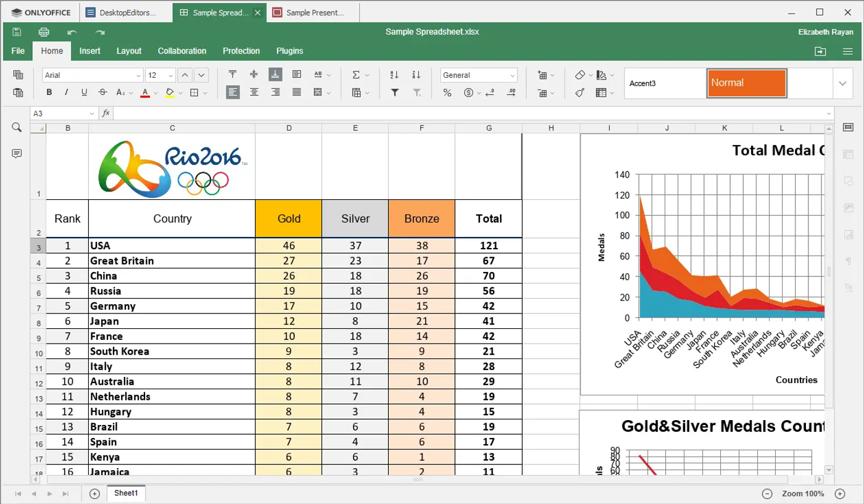Image resolution: width=864 pixels, height=504 pixels.
Task: Open the number format dropdown showing General
Action: tap(478, 75)
